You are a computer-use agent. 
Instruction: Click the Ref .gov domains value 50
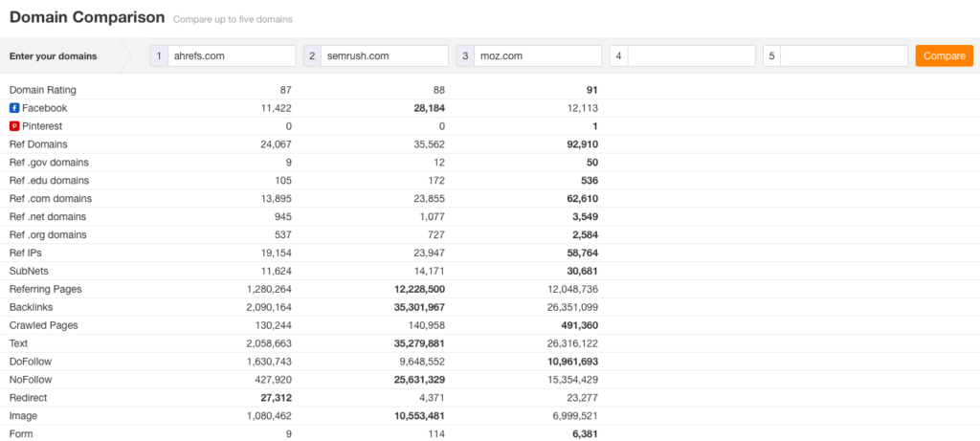click(x=592, y=163)
